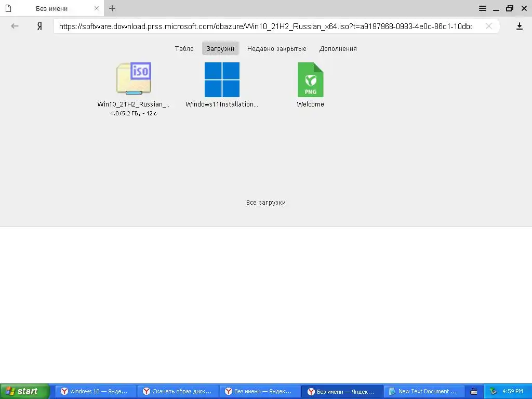This screenshot has height=399, width=532.
Task: Click the Win10_21H2_Russian_ file name
Action: click(x=134, y=104)
